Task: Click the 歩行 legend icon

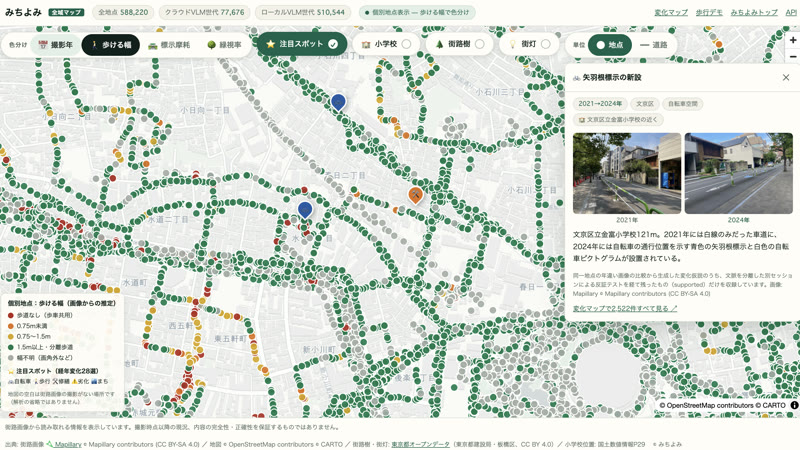Action: click(36, 381)
